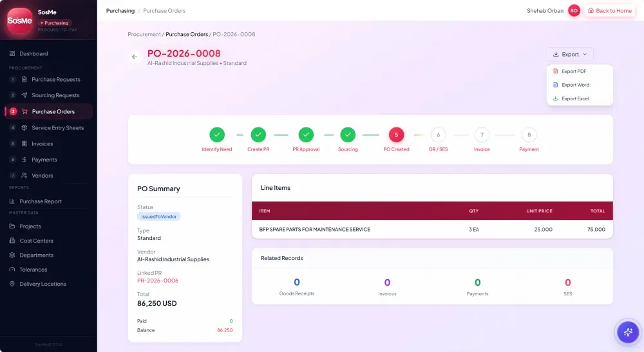Open Departments page

pyautogui.click(x=32, y=255)
